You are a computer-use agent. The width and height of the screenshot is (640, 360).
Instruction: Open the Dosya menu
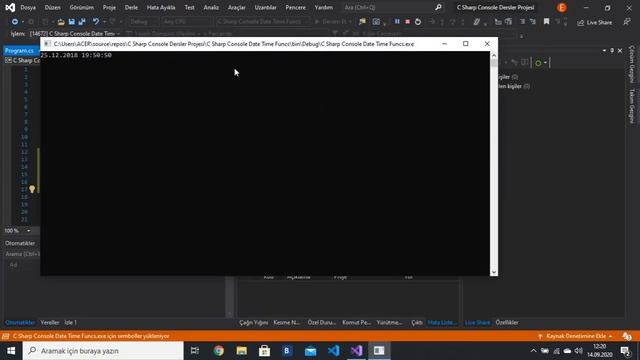[28, 7]
